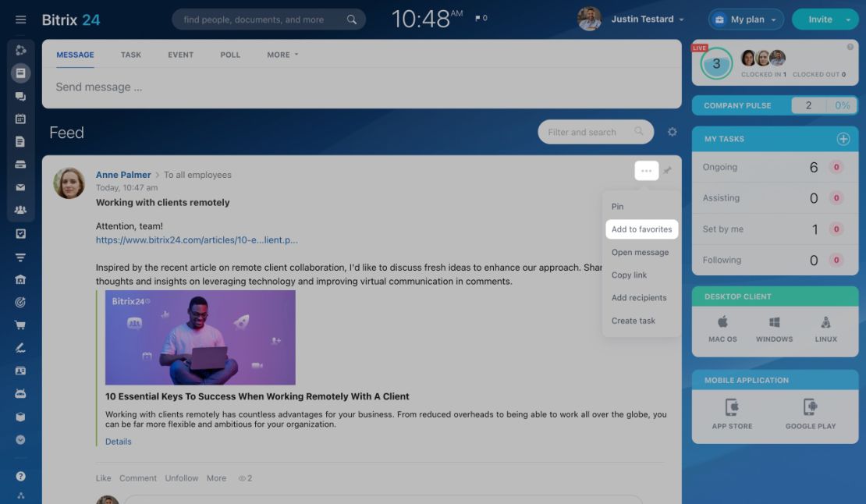The height and width of the screenshot is (504, 866).
Task: Open the shopping cart sidebar icon
Action: pyautogui.click(x=20, y=325)
